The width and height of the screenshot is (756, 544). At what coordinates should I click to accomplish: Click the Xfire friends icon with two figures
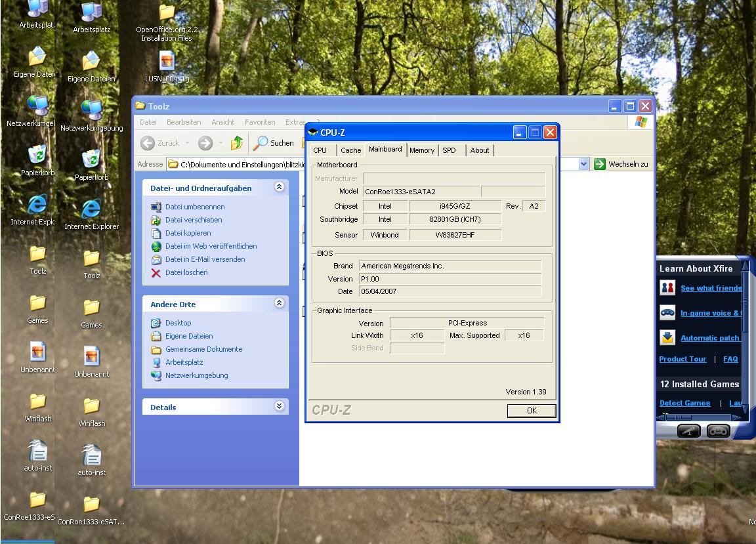coord(668,287)
